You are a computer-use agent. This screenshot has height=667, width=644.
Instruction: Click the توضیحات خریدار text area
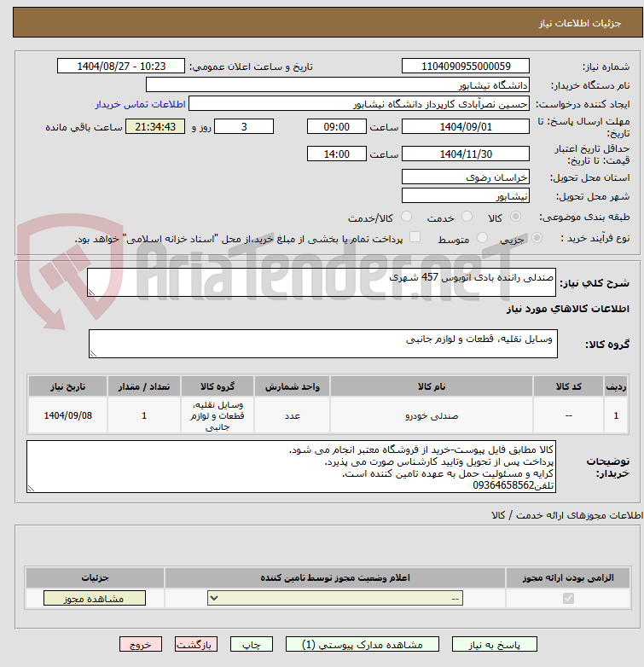tap(291, 467)
